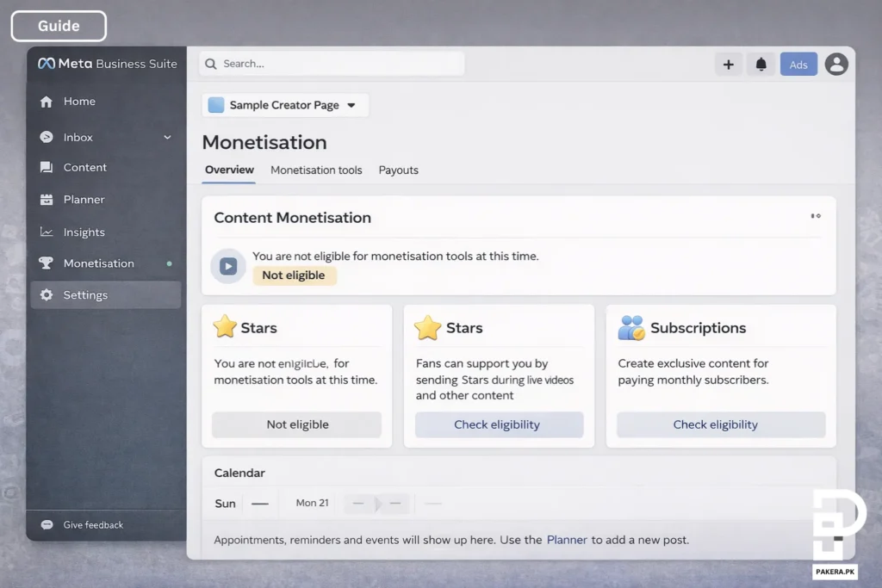Open Planner calendar icon in sidebar
Screen dimensions: 882x588
[x=47, y=200]
